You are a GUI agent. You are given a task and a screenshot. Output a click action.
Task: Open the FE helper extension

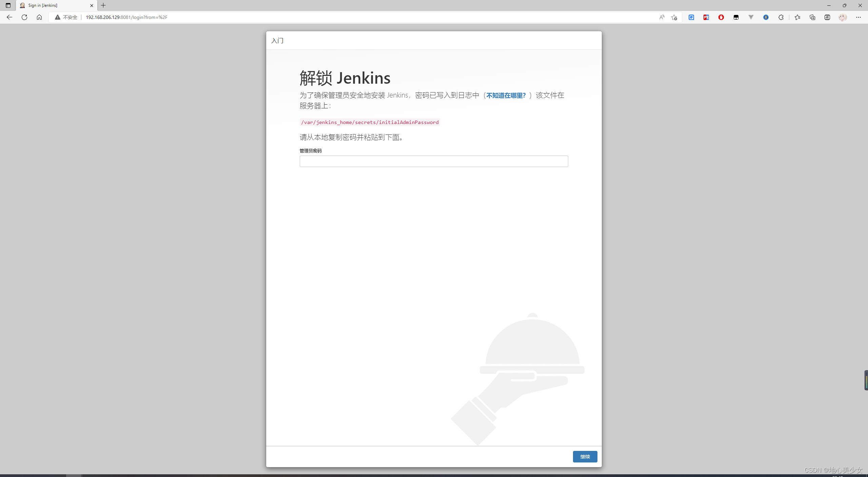click(706, 17)
